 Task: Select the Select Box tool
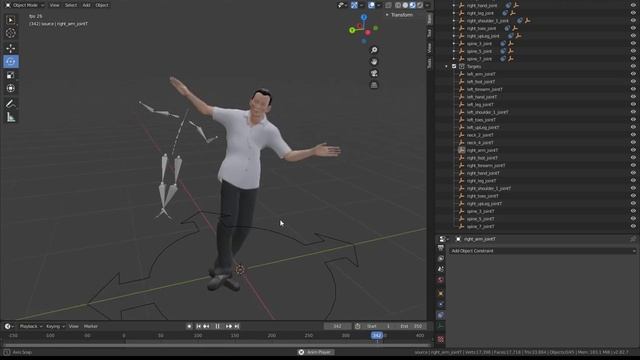point(11,20)
